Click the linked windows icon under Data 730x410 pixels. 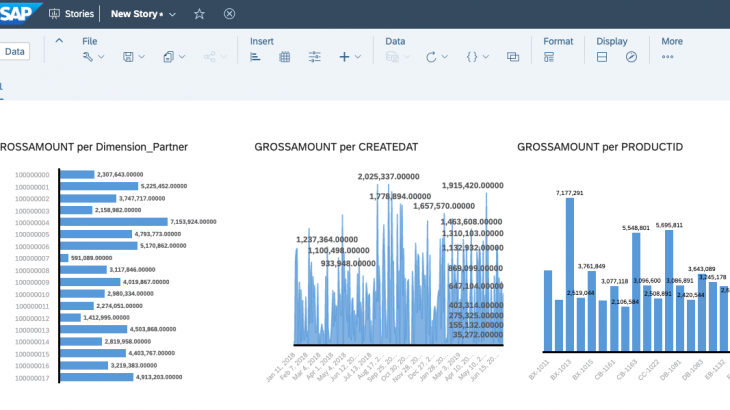(513, 57)
